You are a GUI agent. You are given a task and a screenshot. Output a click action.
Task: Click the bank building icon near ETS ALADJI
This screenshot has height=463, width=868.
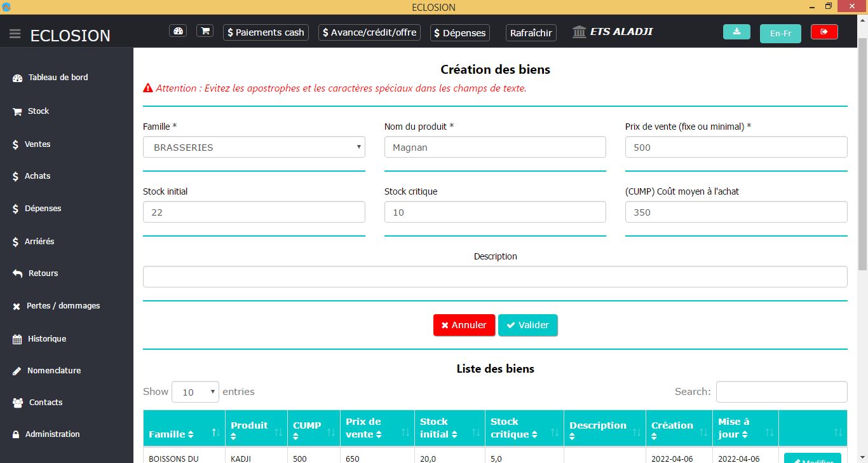point(579,32)
